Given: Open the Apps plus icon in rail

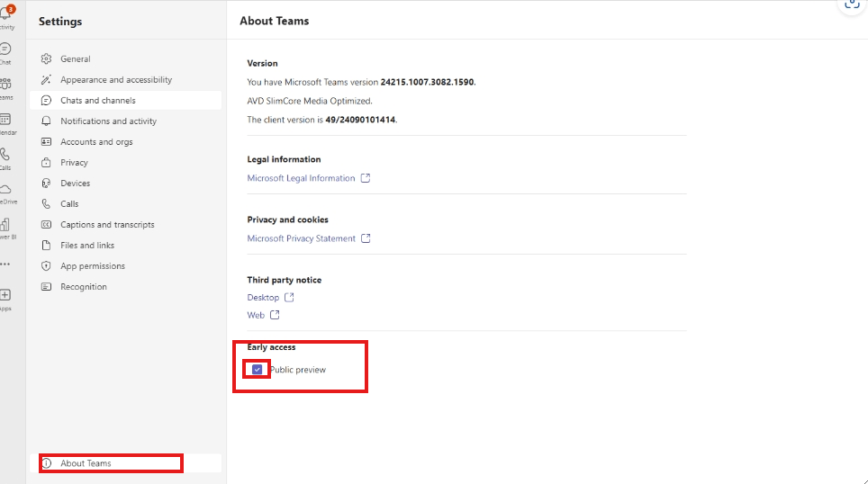Looking at the screenshot, I should 5,295.
